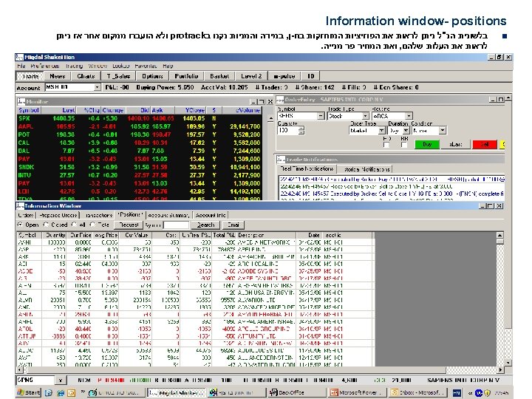Click the Outlook quick launch icon
The height and width of the screenshot is (399, 532).
pos(71,393)
